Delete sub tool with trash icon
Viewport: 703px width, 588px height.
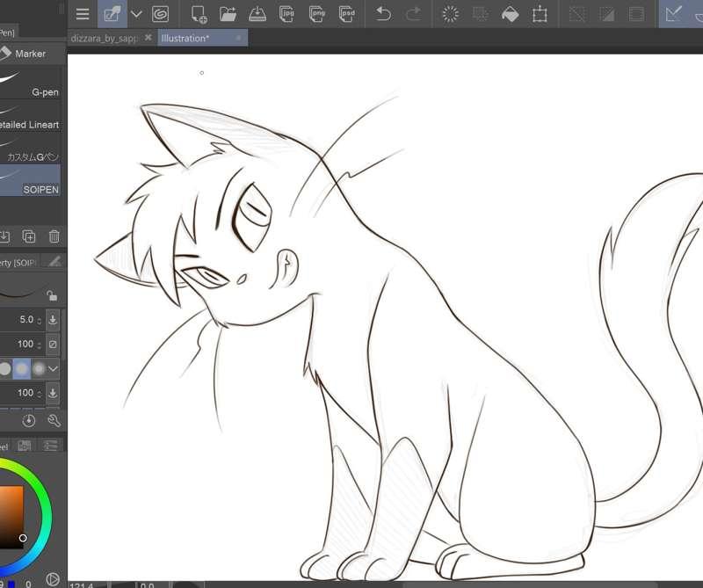tap(54, 236)
